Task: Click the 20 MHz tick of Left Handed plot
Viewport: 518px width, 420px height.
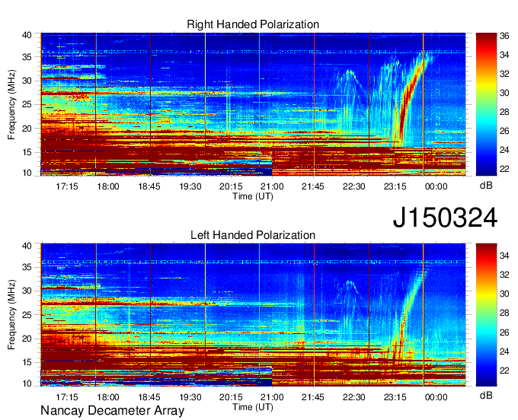Action: [27, 339]
